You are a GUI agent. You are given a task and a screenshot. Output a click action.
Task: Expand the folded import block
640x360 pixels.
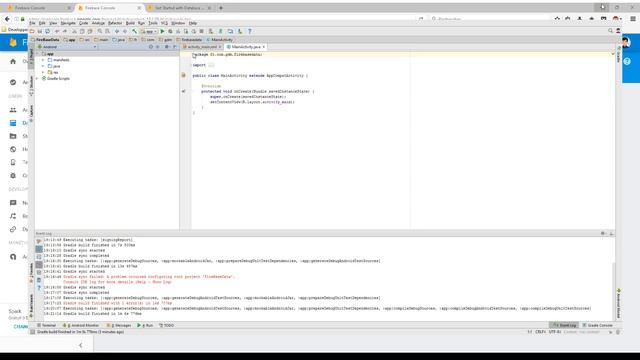(x=211, y=65)
